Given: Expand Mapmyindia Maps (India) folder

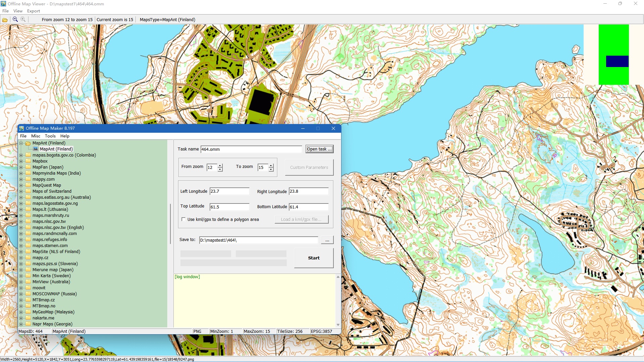Looking at the screenshot, I should tap(21, 173).
